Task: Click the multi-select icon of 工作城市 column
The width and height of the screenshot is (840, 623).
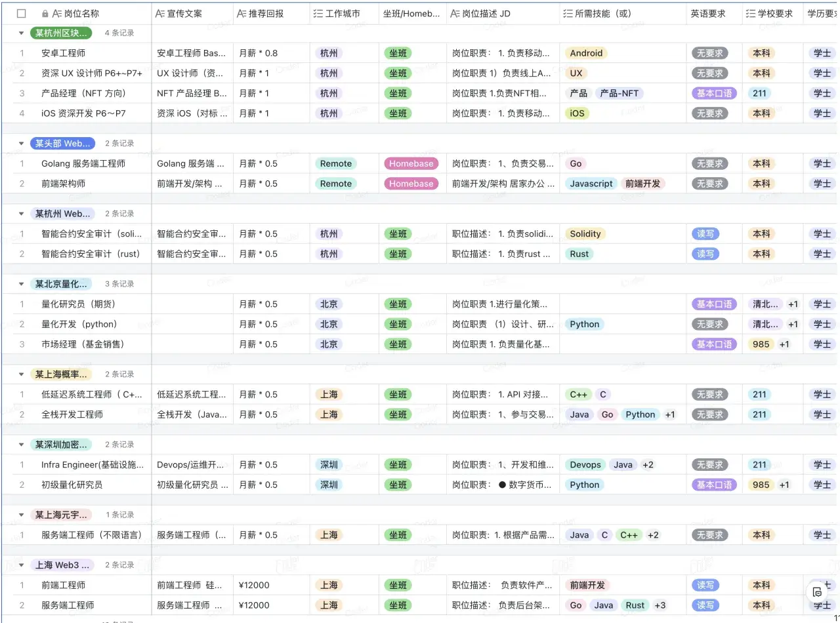Action: [x=318, y=13]
